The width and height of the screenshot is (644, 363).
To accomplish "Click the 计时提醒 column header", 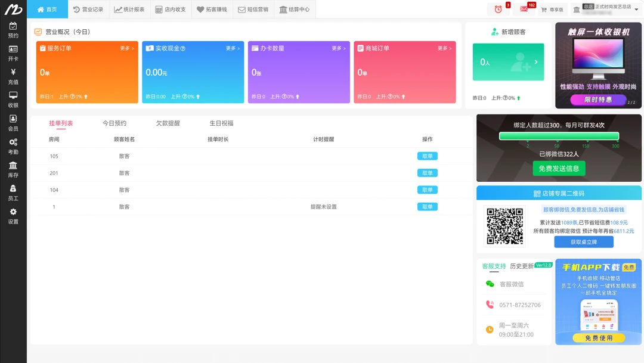I will (x=324, y=139).
